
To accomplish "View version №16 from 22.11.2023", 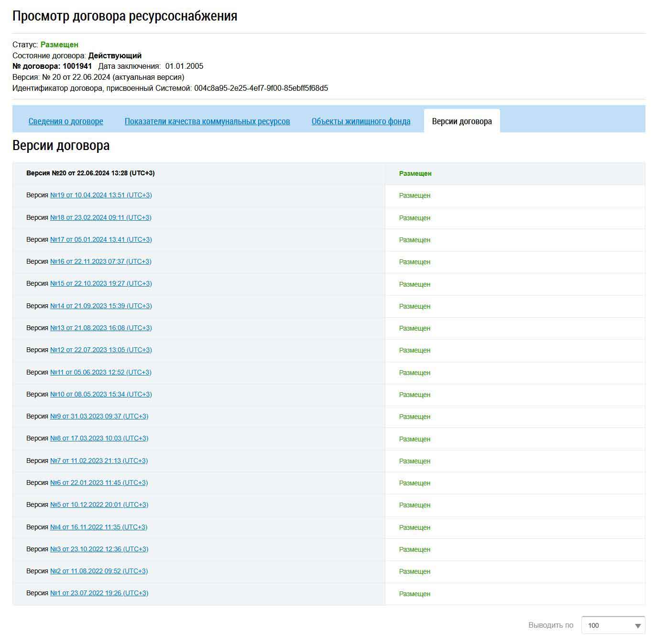I will point(101,261).
